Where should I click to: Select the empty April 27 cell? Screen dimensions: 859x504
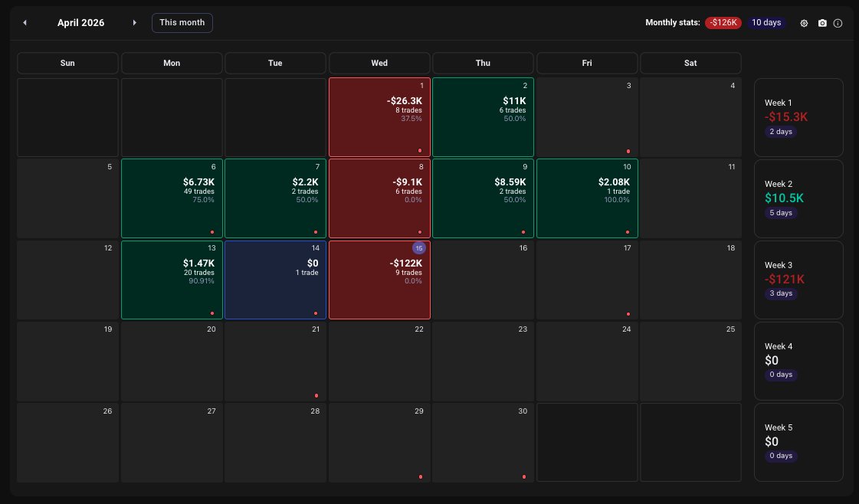tap(172, 442)
